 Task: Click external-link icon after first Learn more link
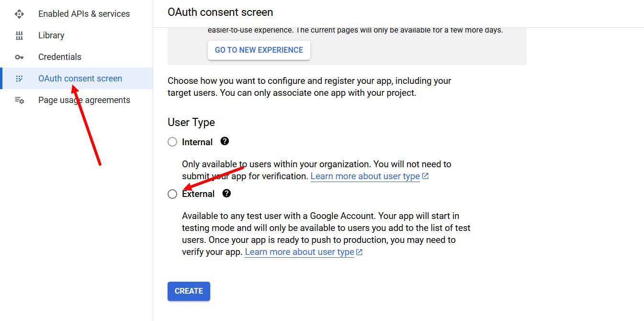(x=425, y=176)
